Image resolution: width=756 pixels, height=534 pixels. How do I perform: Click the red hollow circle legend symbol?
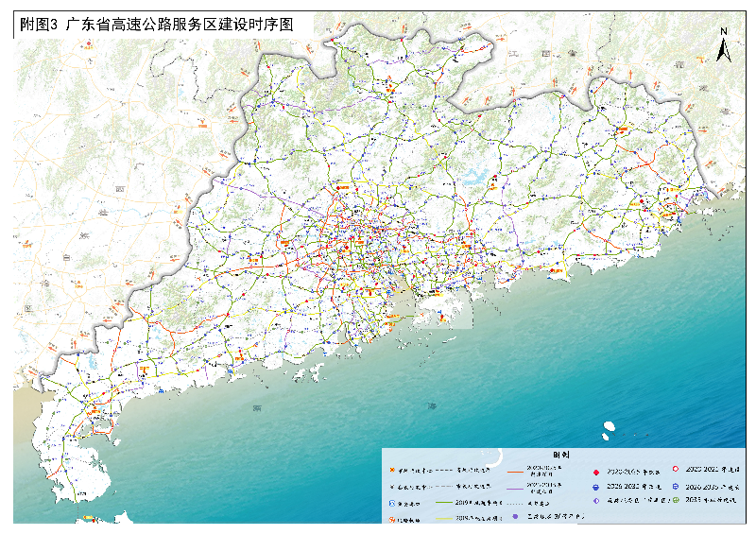(x=675, y=469)
